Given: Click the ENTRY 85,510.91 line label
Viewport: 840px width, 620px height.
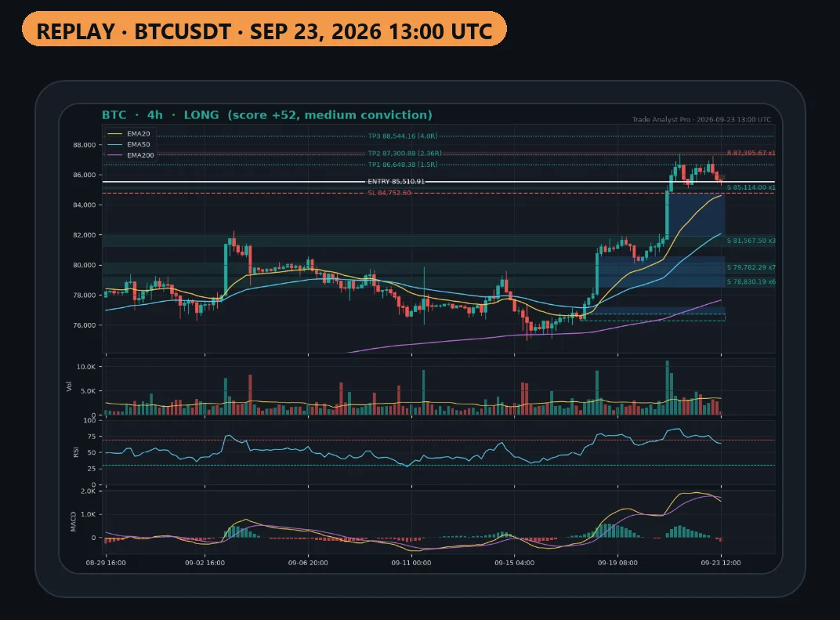Looking at the screenshot, I should pos(396,182).
